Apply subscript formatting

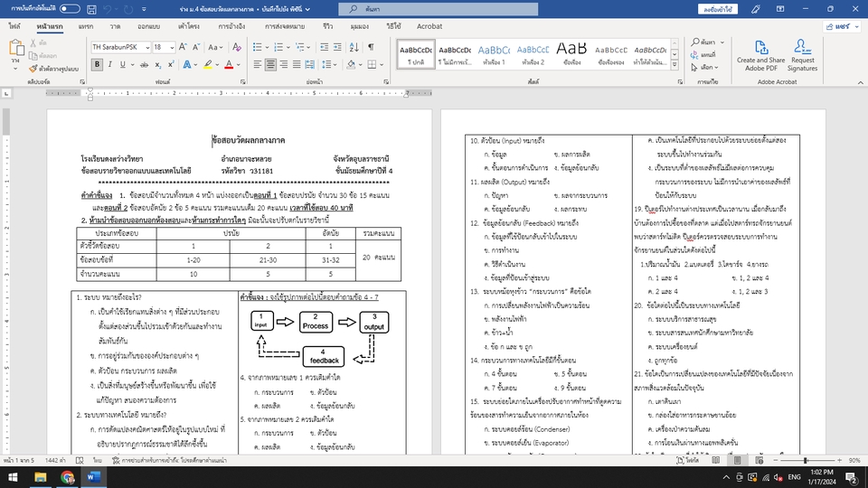pos(157,65)
